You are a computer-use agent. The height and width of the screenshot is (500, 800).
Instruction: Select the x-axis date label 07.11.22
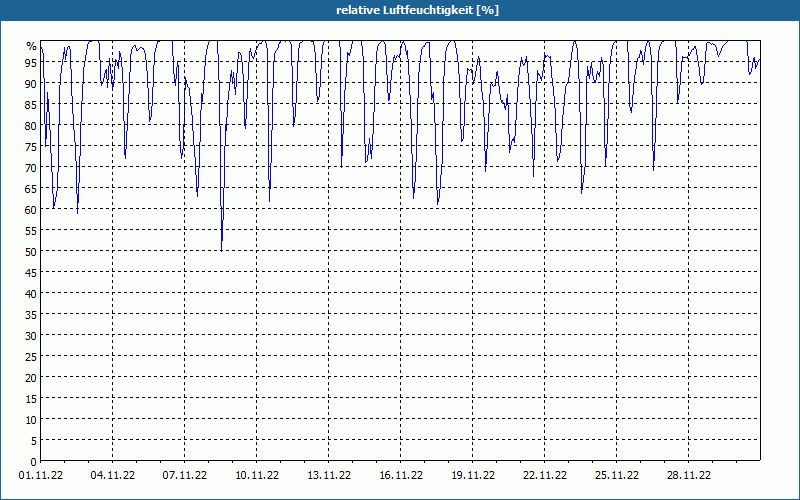[185, 476]
